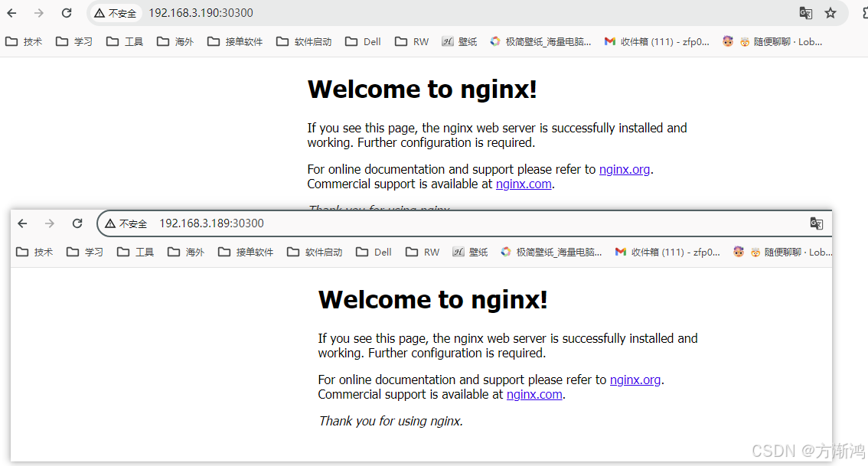
Task: Click 'Welcome to nginx!' heading in top window
Action: pos(423,89)
